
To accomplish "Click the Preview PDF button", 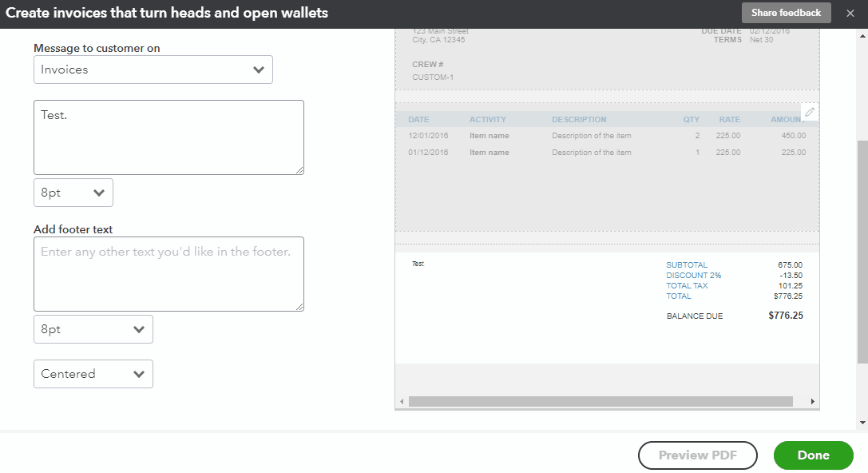I will (697, 455).
